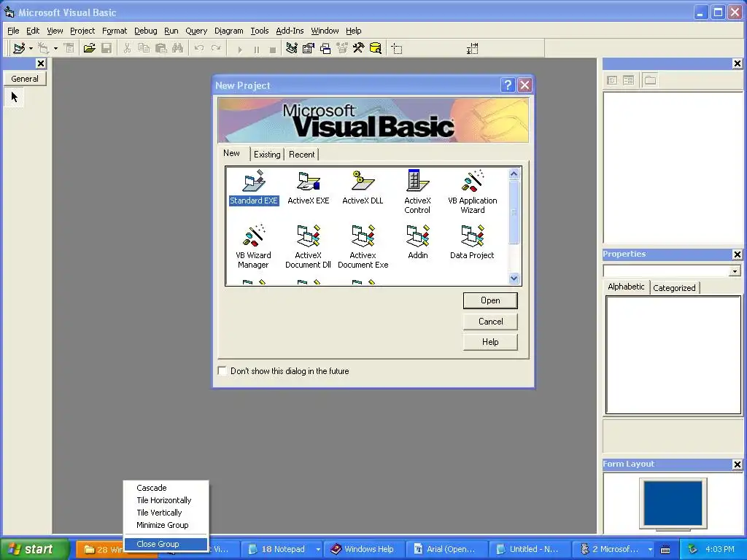The image size is (747, 560).
Task: Click the Break pause icon in toolbar
Action: tap(256, 49)
